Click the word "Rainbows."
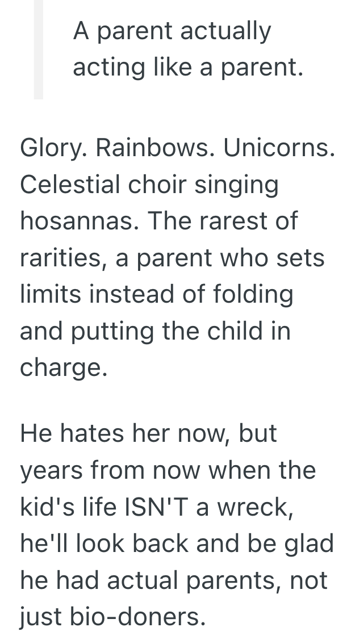The width and height of the screenshot is (351, 644). click(x=153, y=149)
